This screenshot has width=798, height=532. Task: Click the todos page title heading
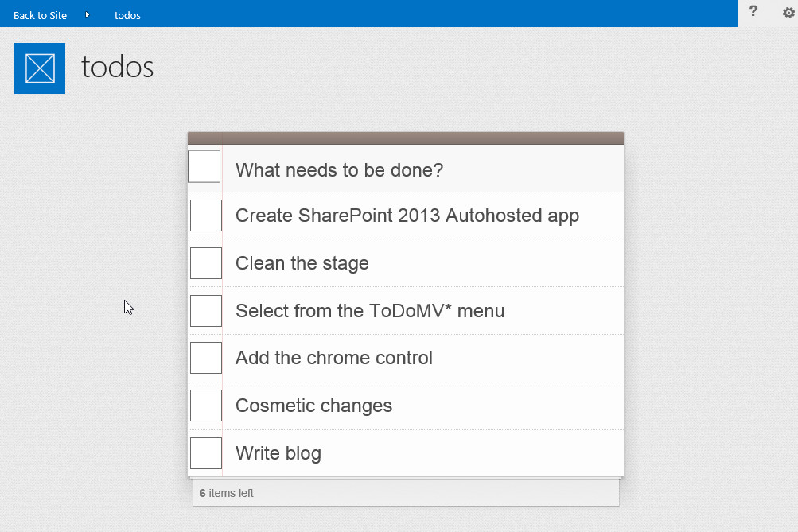(x=118, y=67)
